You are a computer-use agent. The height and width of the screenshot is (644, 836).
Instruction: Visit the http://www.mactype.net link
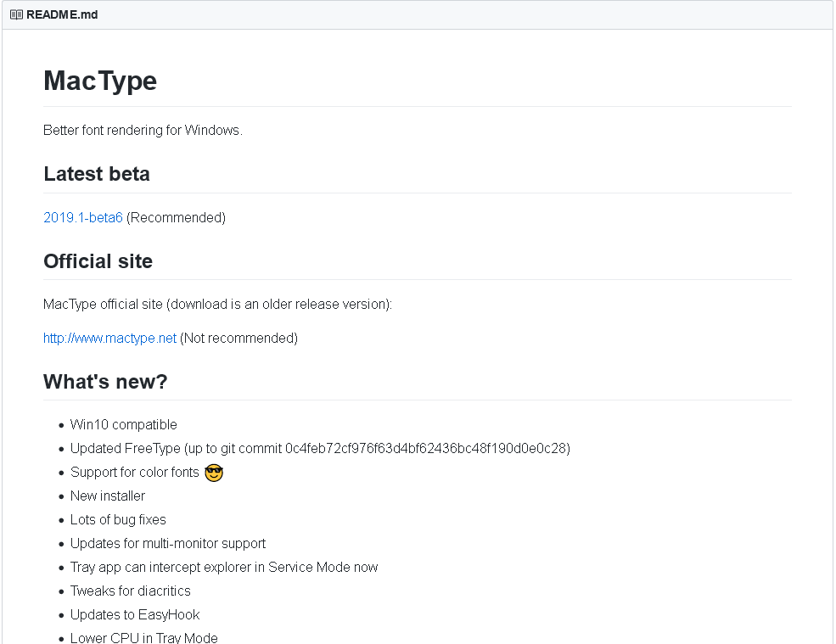pos(109,338)
